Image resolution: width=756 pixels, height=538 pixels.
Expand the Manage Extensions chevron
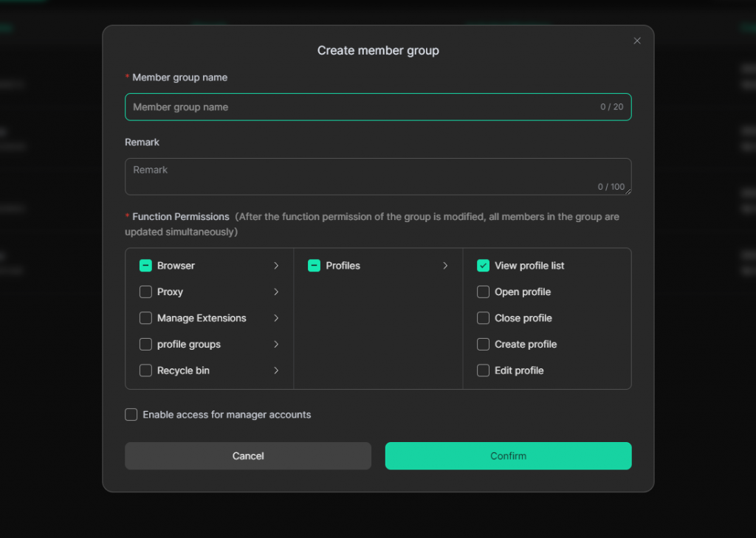pyautogui.click(x=276, y=318)
